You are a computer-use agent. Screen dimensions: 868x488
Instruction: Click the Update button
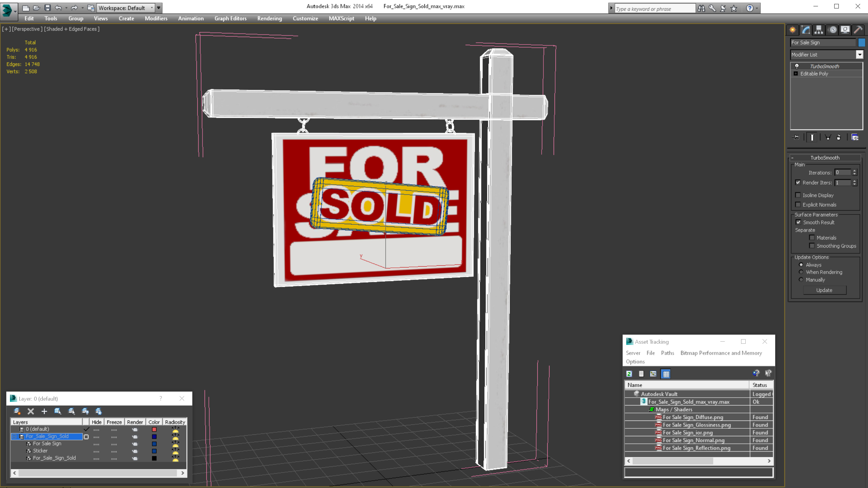824,290
